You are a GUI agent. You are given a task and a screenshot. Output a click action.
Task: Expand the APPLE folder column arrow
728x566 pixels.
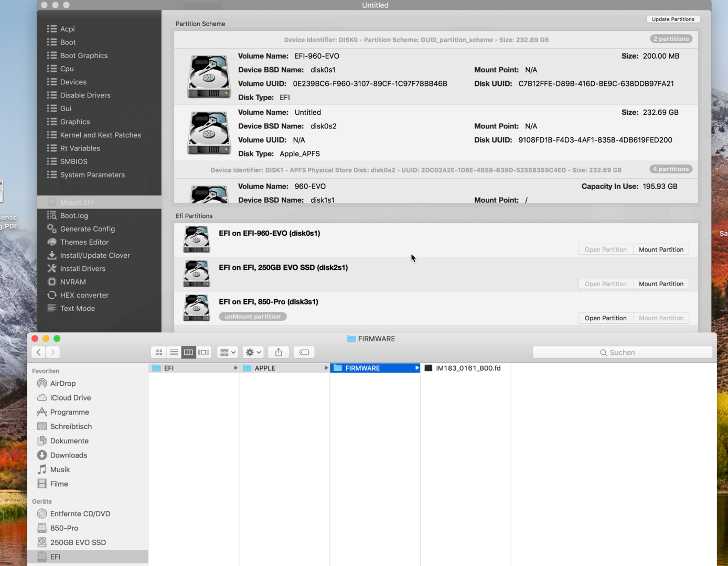326,368
